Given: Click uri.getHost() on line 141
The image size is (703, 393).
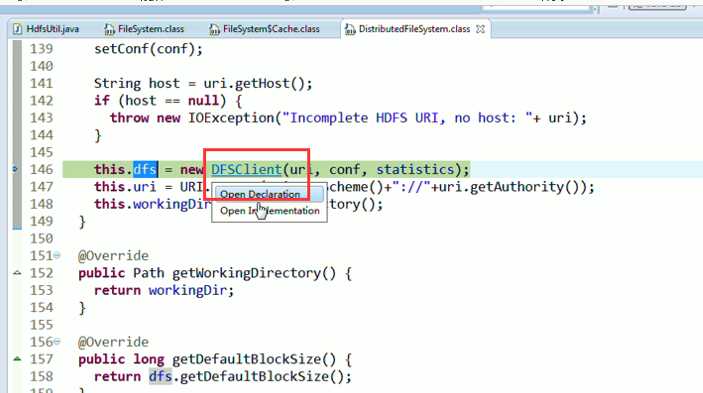Looking at the screenshot, I should [253, 83].
